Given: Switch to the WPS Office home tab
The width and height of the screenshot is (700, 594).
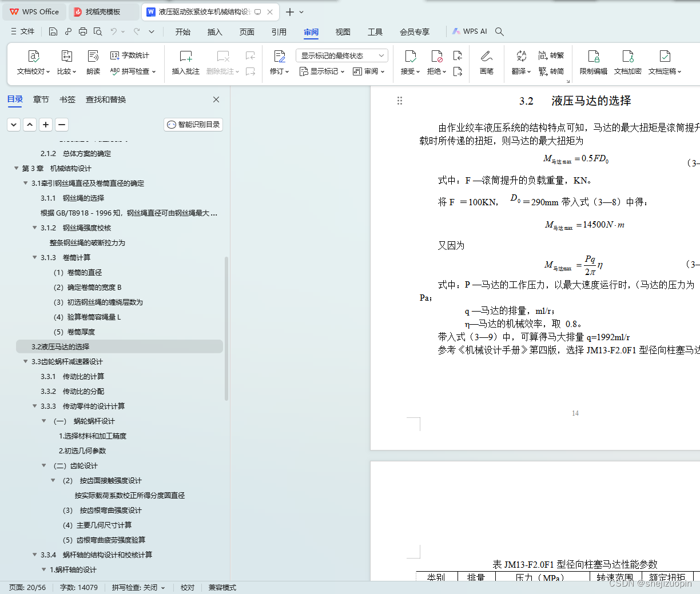Looking at the screenshot, I should (x=35, y=12).
